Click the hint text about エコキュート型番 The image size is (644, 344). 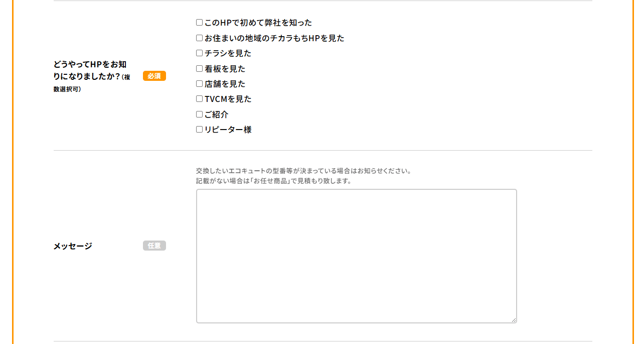point(303,171)
